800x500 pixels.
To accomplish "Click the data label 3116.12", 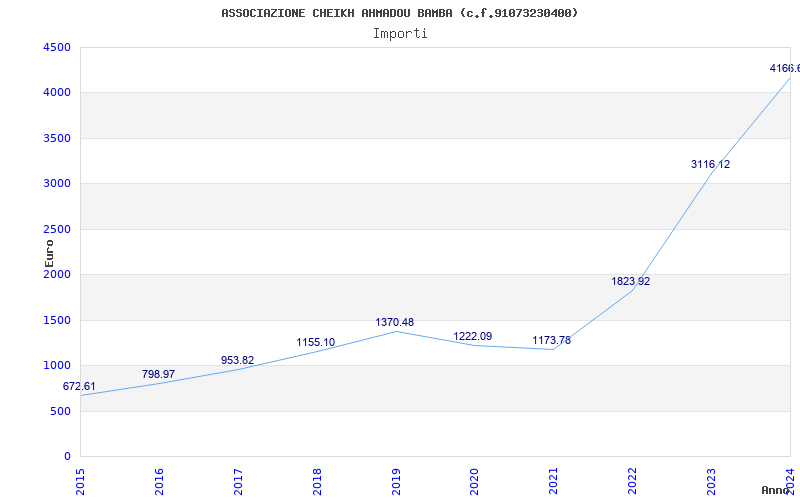I will tap(710, 164).
